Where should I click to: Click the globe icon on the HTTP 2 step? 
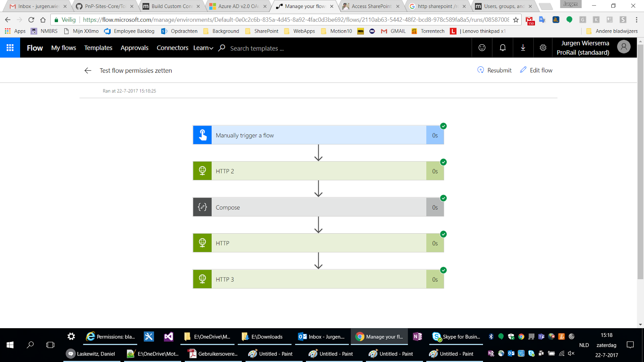click(202, 171)
